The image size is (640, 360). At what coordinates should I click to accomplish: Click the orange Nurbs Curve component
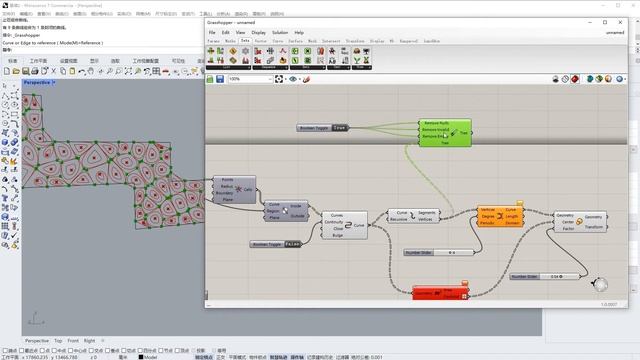click(500, 216)
